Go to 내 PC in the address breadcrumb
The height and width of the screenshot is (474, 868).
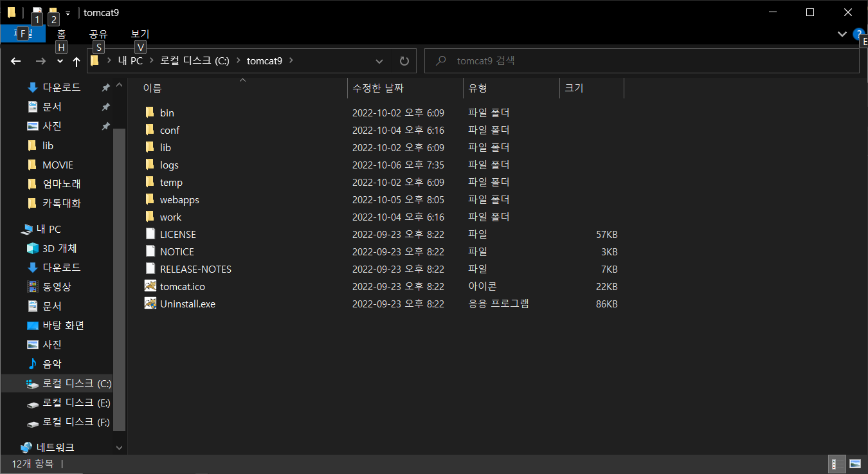tap(131, 61)
